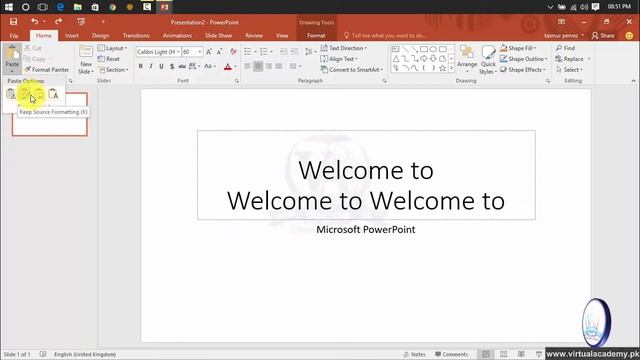Toggle Italic formatting

tap(151, 66)
